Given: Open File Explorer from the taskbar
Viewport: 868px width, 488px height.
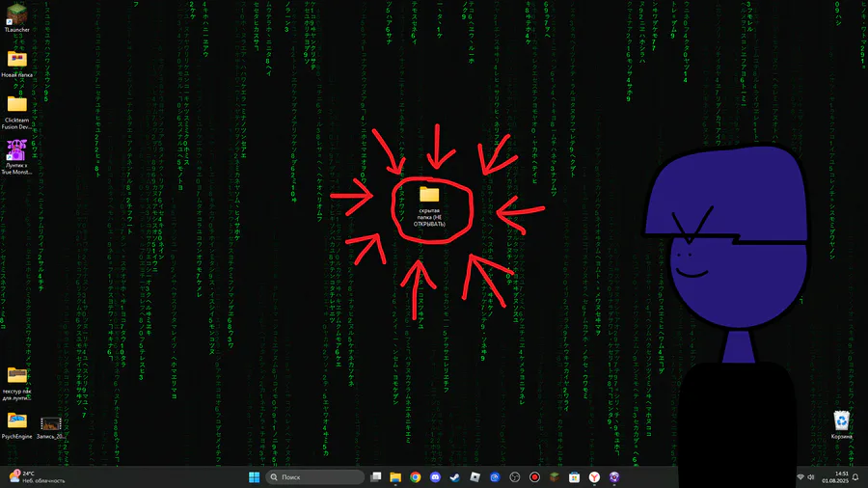Looking at the screenshot, I should [x=395, y=477].
